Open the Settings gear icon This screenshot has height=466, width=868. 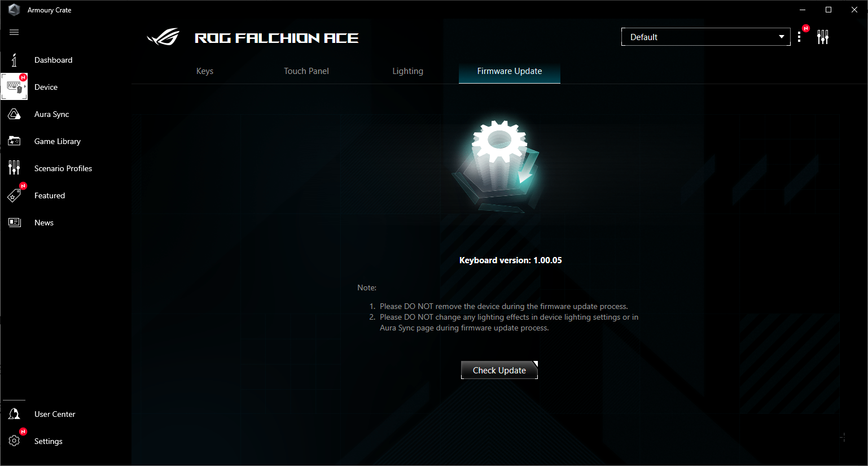[x=14, y=441]
